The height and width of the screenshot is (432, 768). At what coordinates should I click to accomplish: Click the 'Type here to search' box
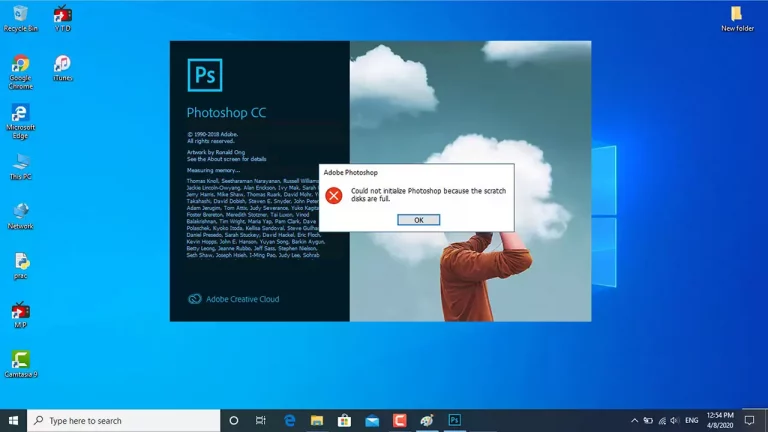[x=123, y=420]
